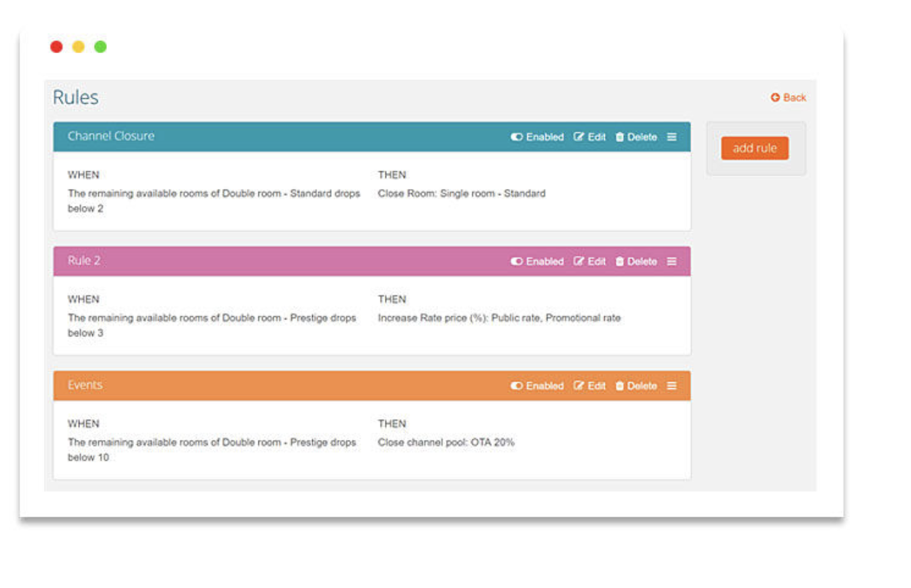The height and width of the screenshot is (588, 911).
Task: Click the orange add rule button
Action: point(755,148)
